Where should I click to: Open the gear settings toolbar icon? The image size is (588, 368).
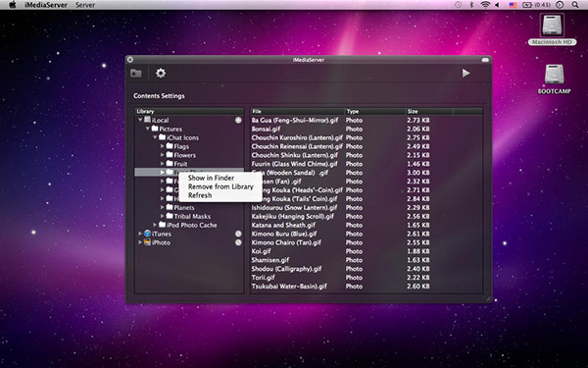coord(161,73)
